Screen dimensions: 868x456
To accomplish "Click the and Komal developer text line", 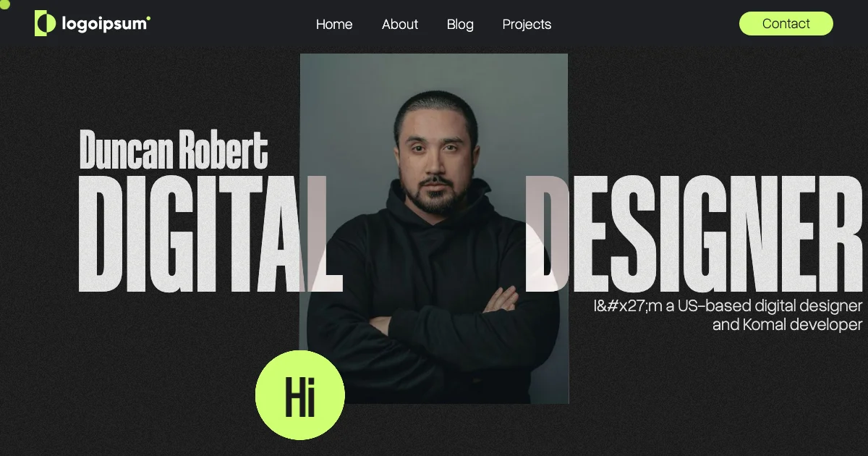I will [x=788, y=324].
